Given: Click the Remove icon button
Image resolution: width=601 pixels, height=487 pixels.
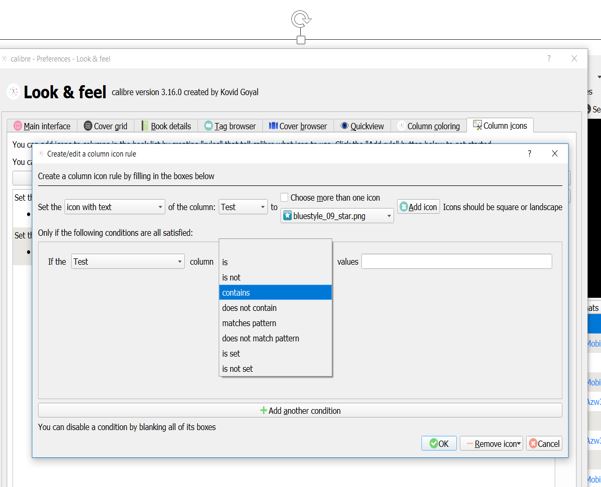Looking at the screenshot, I should 491,444.
